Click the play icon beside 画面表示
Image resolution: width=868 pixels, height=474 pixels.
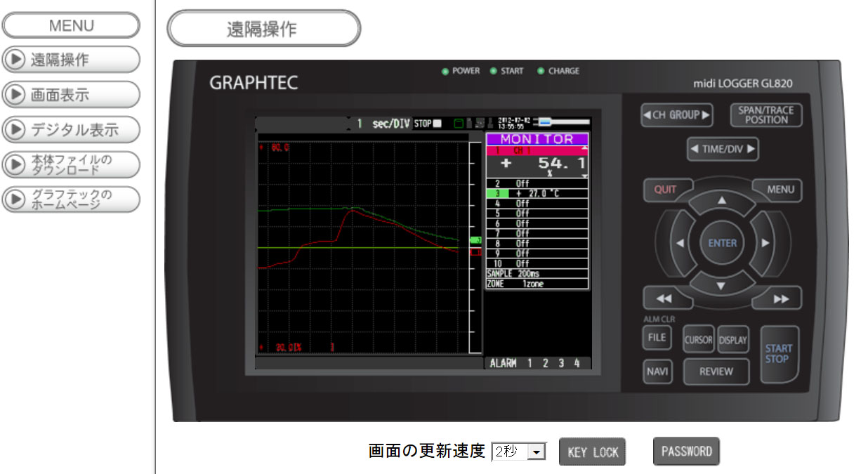[x=14, y=95]
